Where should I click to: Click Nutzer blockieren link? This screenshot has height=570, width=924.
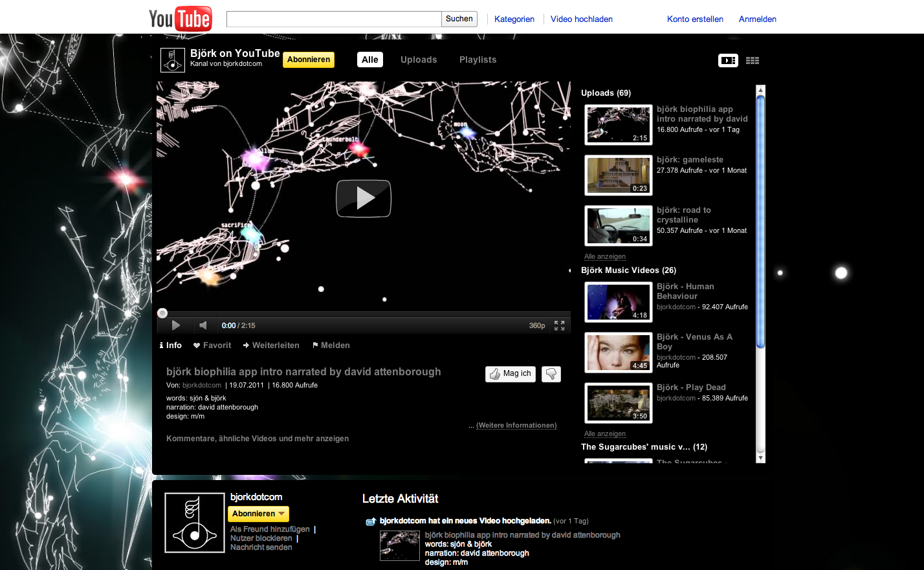click(261, 538)
